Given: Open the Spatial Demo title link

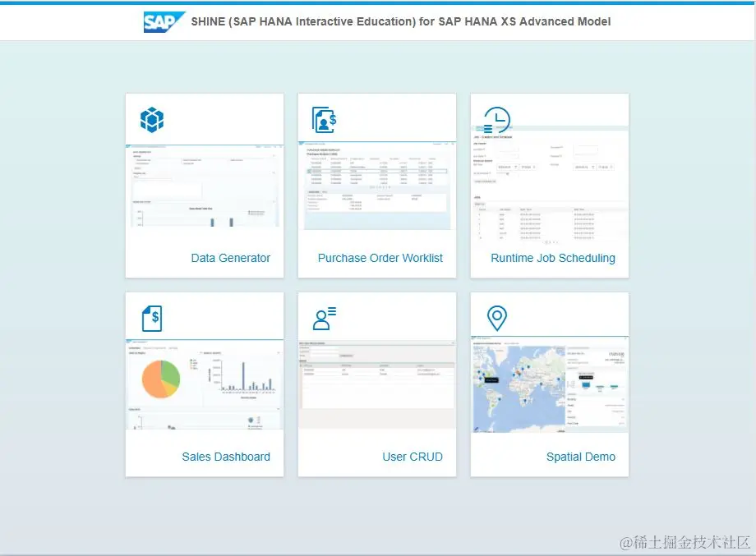Looking at the screenshot, I should (581, 457).
